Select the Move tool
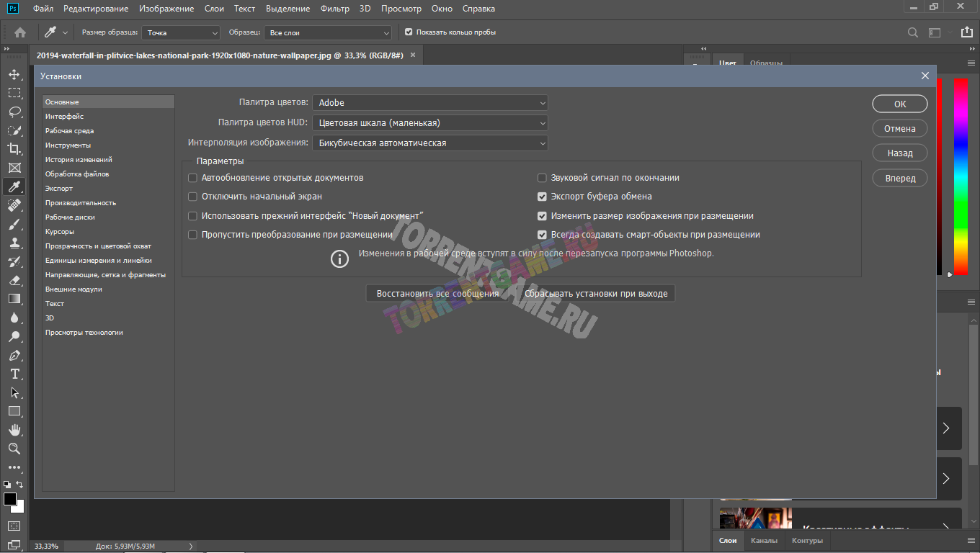The height and width of the screenshot is (553, 980). tap(14, 74)
